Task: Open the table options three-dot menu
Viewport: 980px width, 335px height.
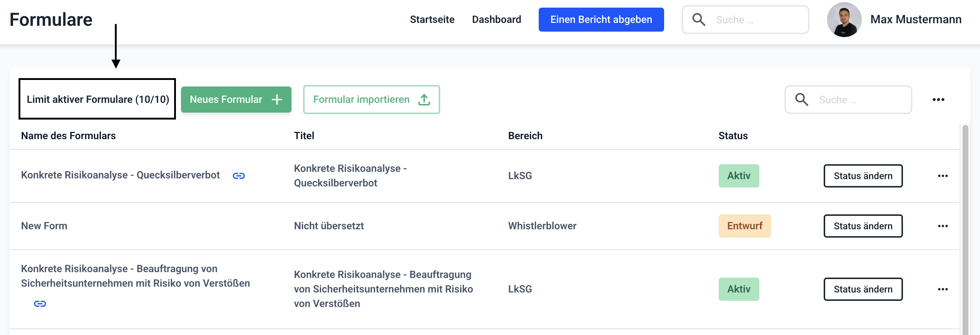Action: (938, 100)
